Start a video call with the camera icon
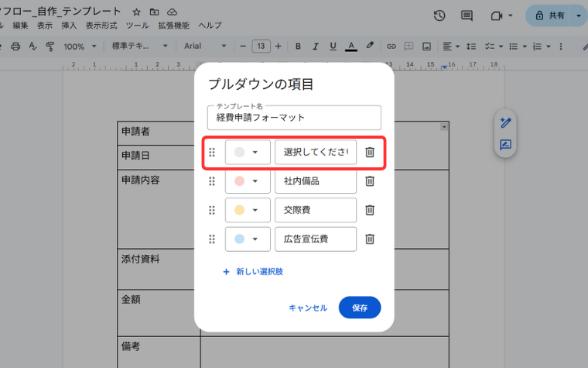588x368 pixels. (x=497, y=15)
